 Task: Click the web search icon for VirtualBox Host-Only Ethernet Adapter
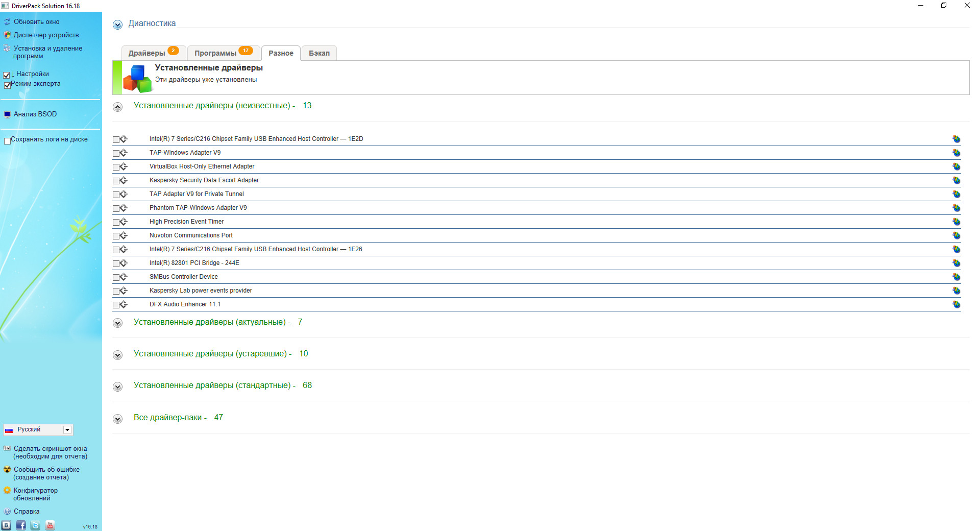[x=956, y=166]
